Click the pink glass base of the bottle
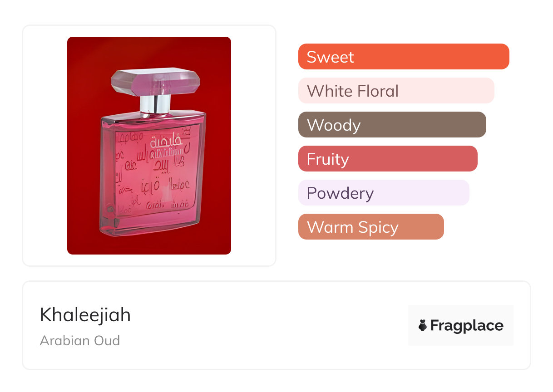Image resolution: width=553 pixels, height=392 pixels. click(150, 227)
